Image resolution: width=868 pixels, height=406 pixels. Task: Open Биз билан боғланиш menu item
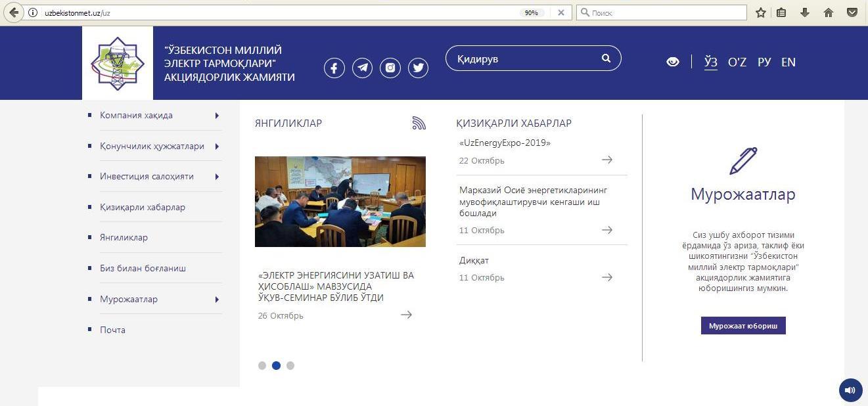[x=143, y=269]
